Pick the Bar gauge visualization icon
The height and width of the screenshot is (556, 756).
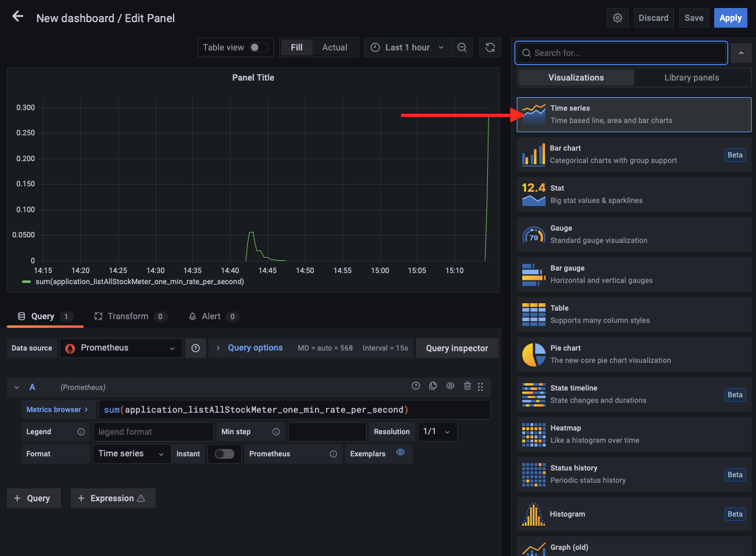pos(534,274)
